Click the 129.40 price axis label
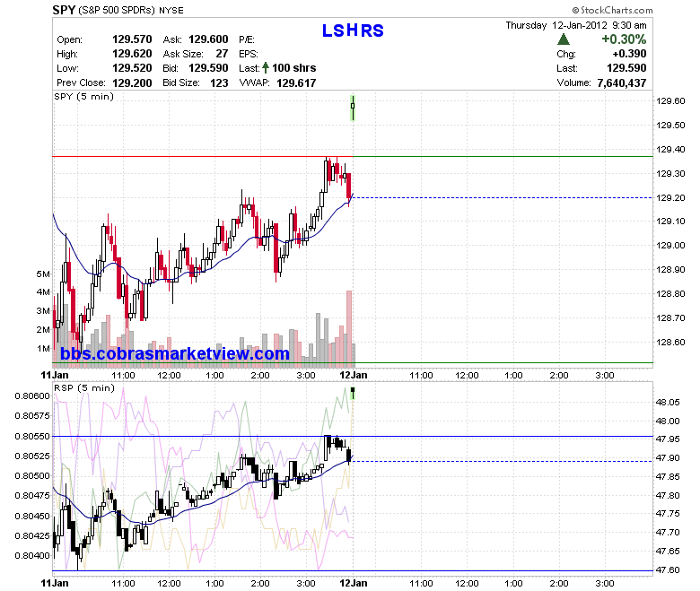The image size is (700, 591). point(670,150)
